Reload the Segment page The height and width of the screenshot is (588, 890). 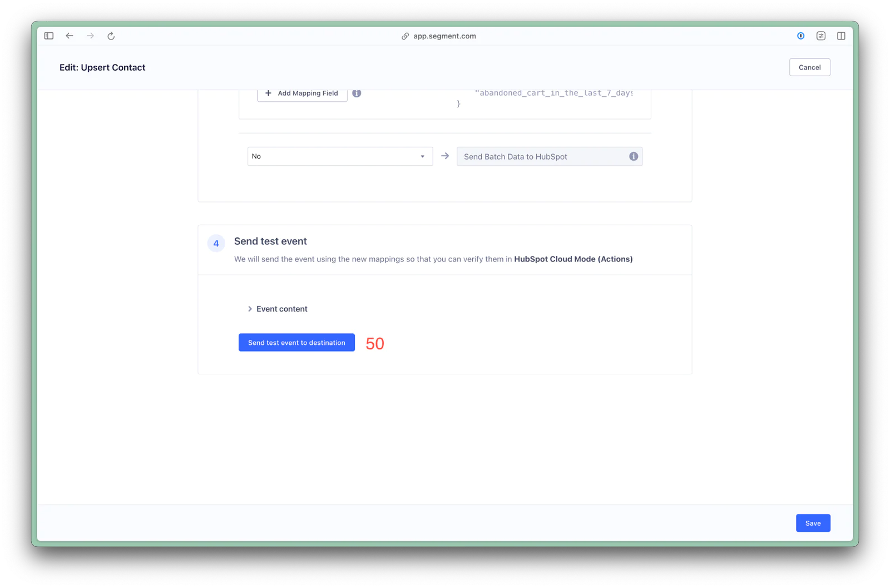tap(111, 36)
